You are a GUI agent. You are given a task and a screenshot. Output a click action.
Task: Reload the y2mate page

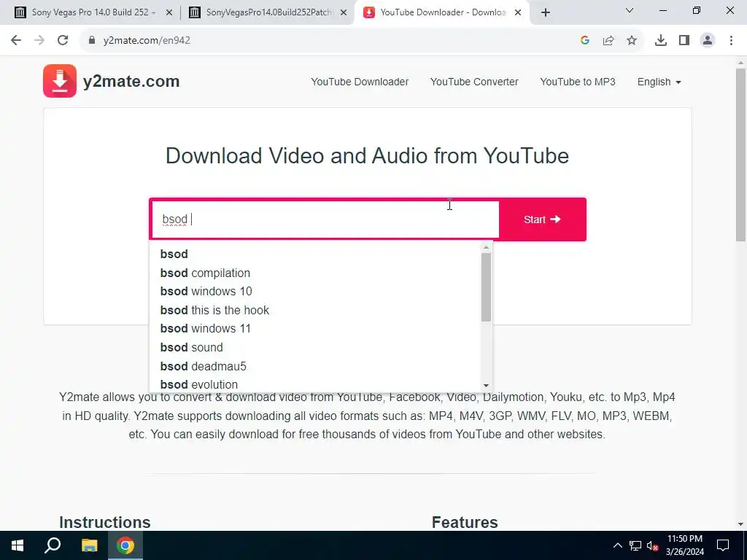click(x=63, y=41)
